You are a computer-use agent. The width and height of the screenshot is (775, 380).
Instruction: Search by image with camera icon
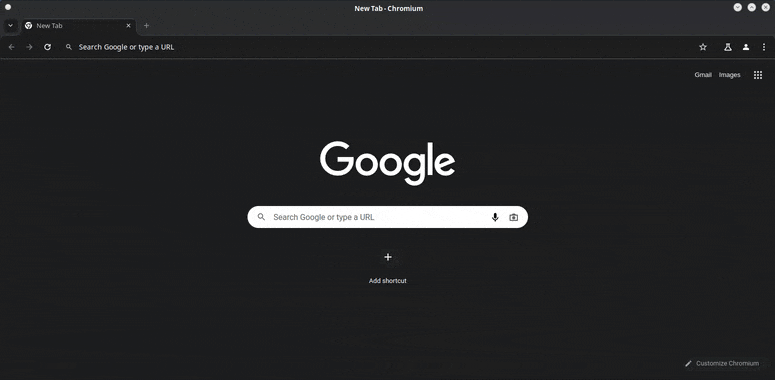pyautogui.click(x=514, y=217)
